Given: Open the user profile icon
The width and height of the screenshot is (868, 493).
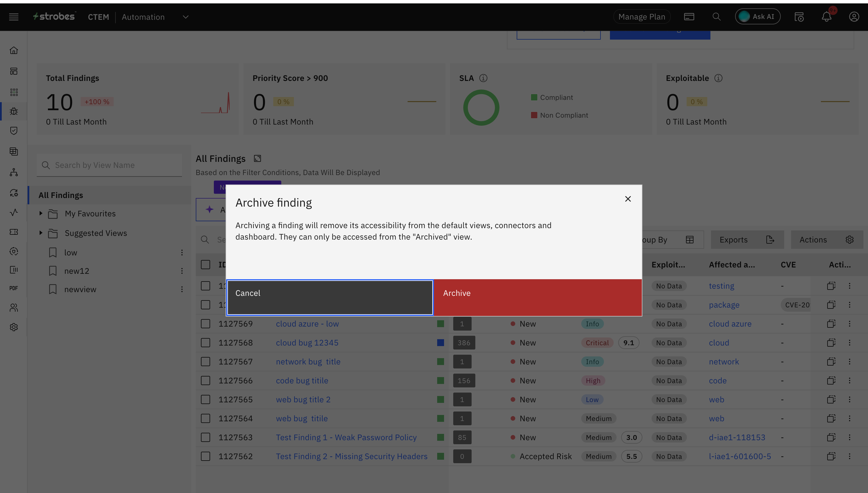Looking at the screenshot, I should pos(854,17).
